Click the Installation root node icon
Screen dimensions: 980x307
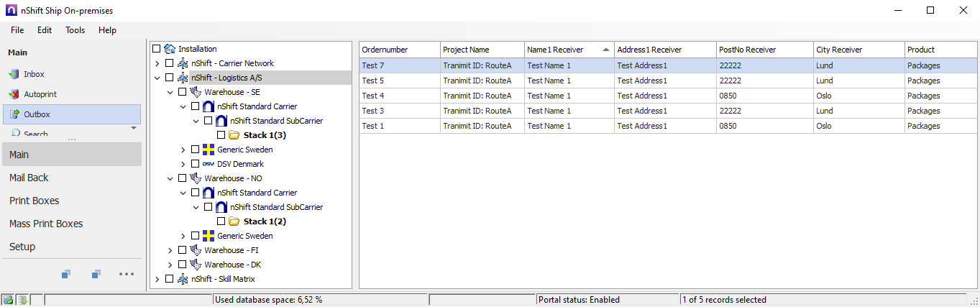170,49
